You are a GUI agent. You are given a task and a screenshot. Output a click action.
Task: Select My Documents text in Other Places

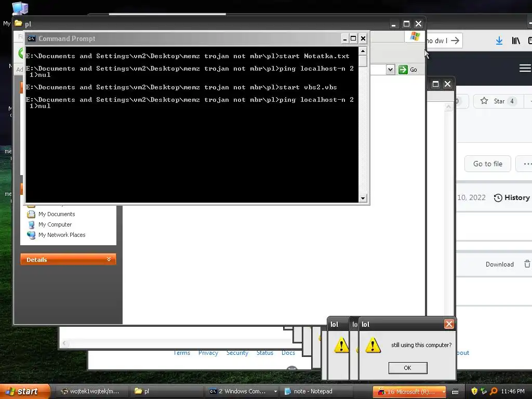[57, 214]
